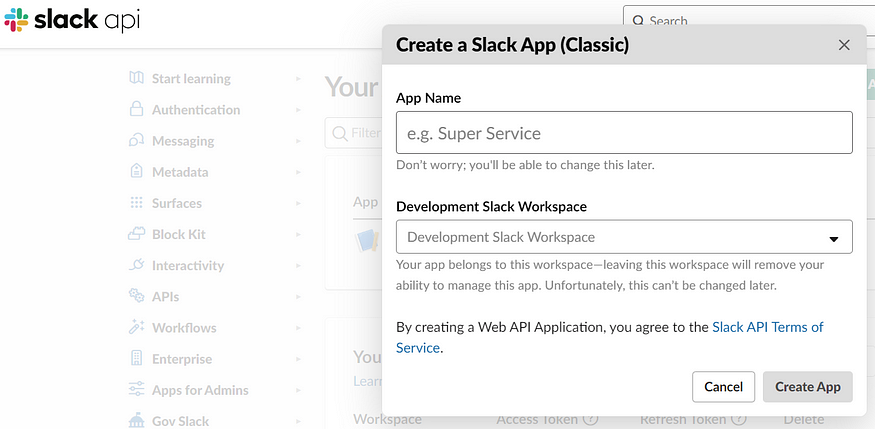The width and height of the screenshot is (875, 429).
Task: Expand the Start learning section arrow
Action: tap(299, 79)
